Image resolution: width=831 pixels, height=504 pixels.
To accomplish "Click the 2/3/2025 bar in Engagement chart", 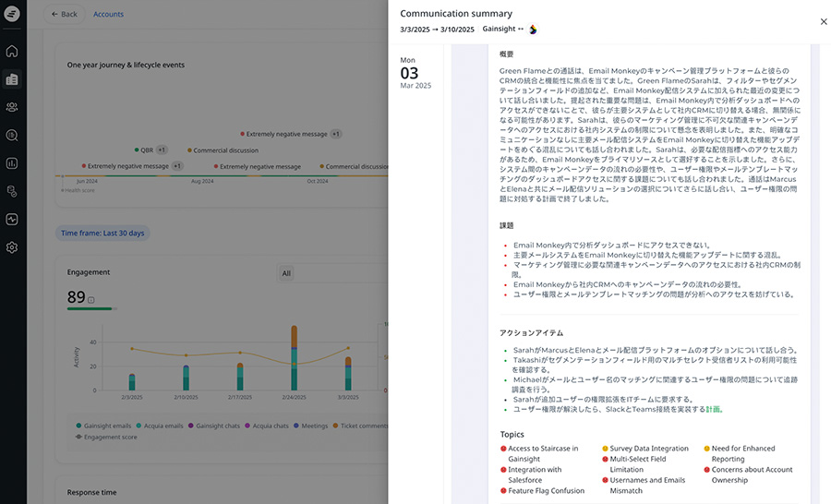I will click(x=132, y=382).
